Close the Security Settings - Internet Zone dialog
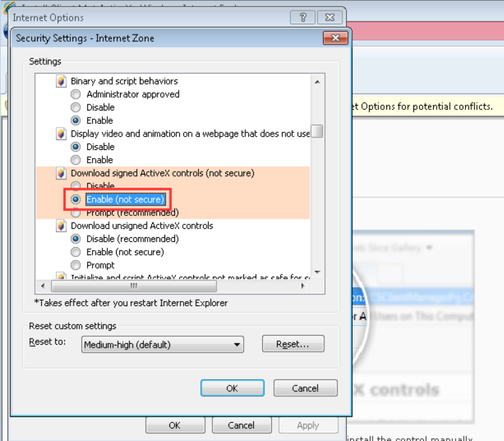The height and width of the screenshot is (441, 504). [x=335, y=38]
